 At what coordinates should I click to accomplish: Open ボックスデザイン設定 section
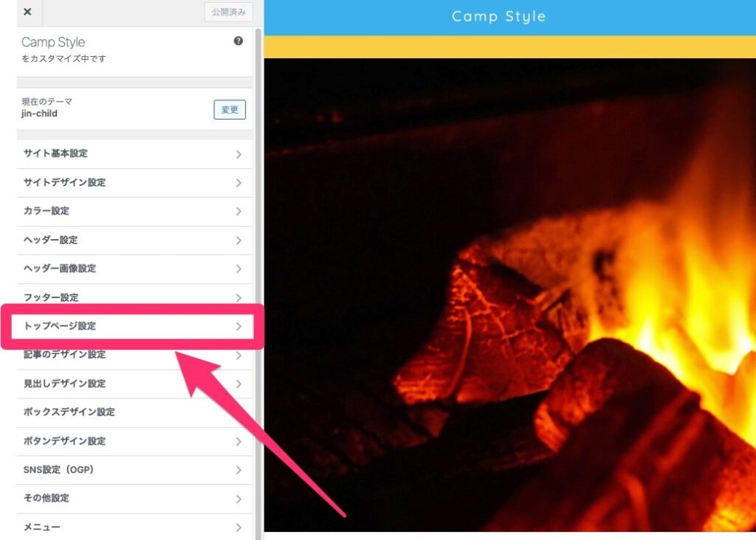tap(134, 412)
